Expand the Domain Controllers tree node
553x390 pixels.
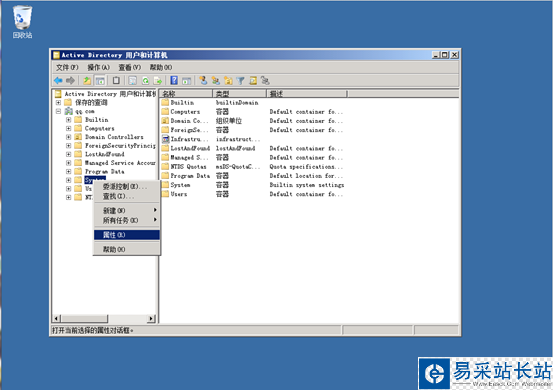coord(68,137)
